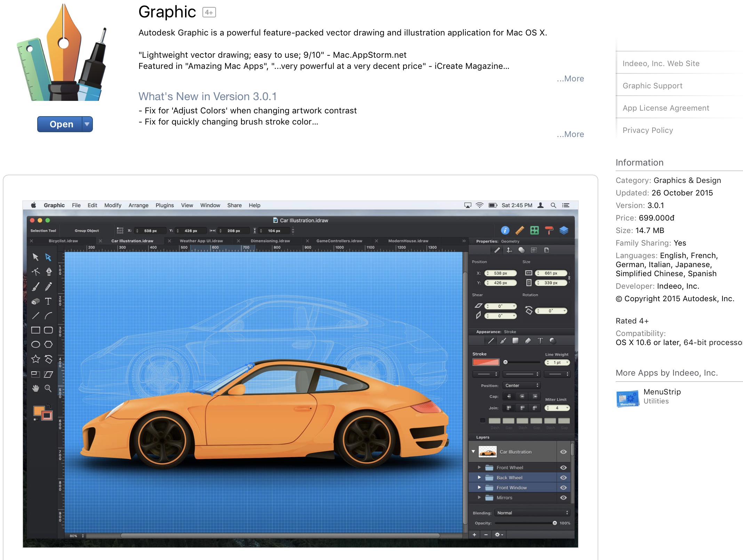Screen dimensions: 743x560
Task: Add a new layer with plus button
Action: 474,535
